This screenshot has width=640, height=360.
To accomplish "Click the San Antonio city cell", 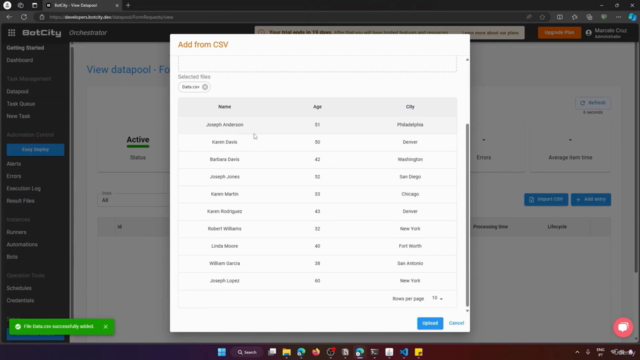I will tap(410, 263).
